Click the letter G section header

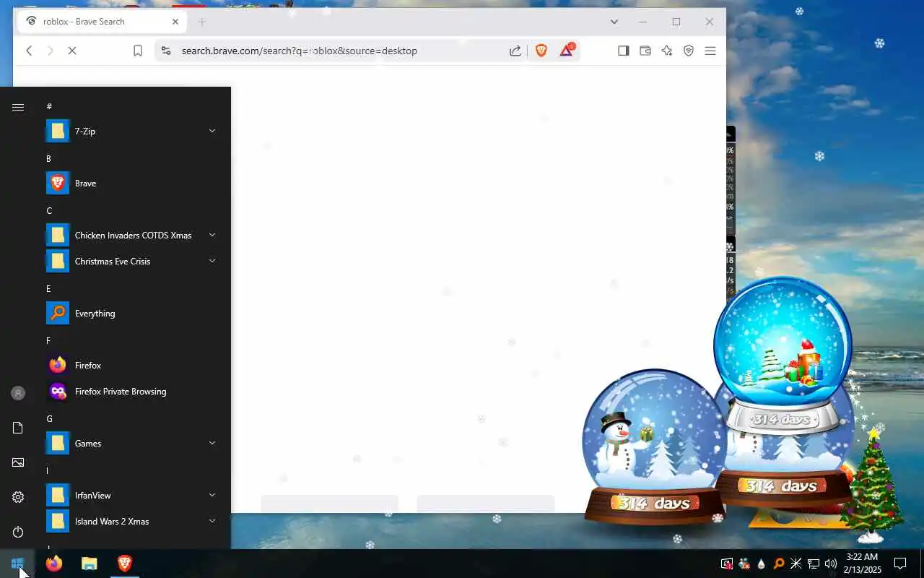coord(49,418)
